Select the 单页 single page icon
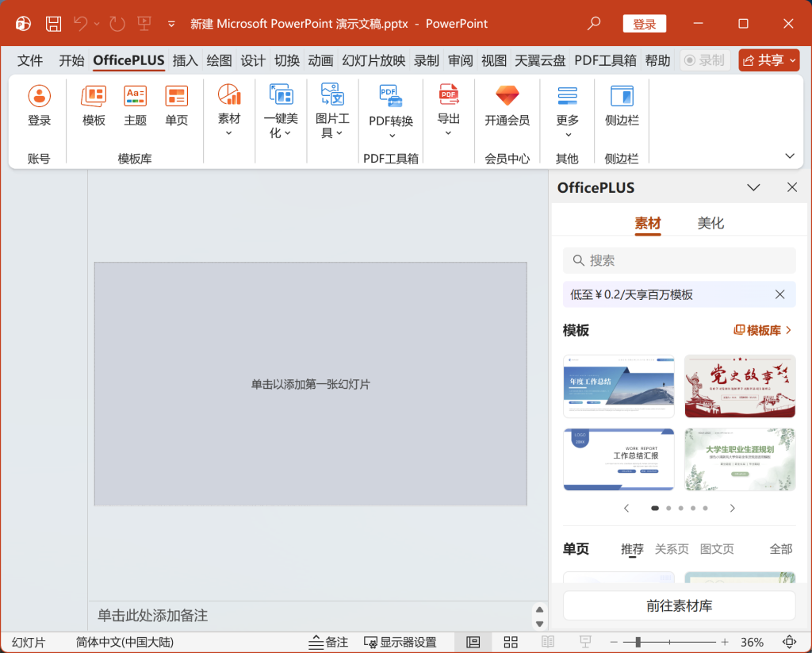The image size is (812, 653). (177, 97)
